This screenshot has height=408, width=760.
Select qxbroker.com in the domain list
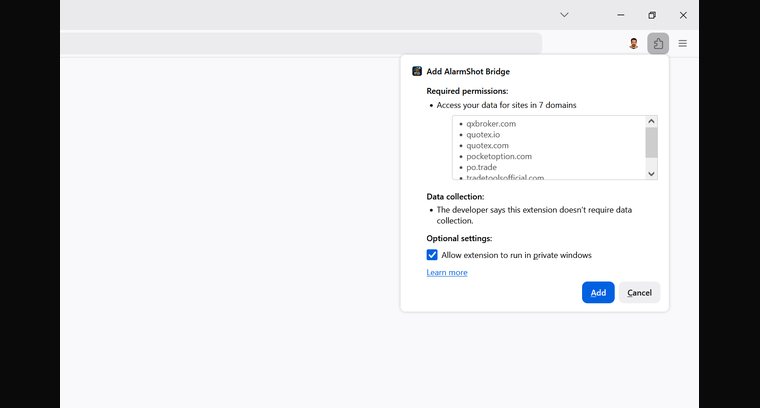click(491, 124)
